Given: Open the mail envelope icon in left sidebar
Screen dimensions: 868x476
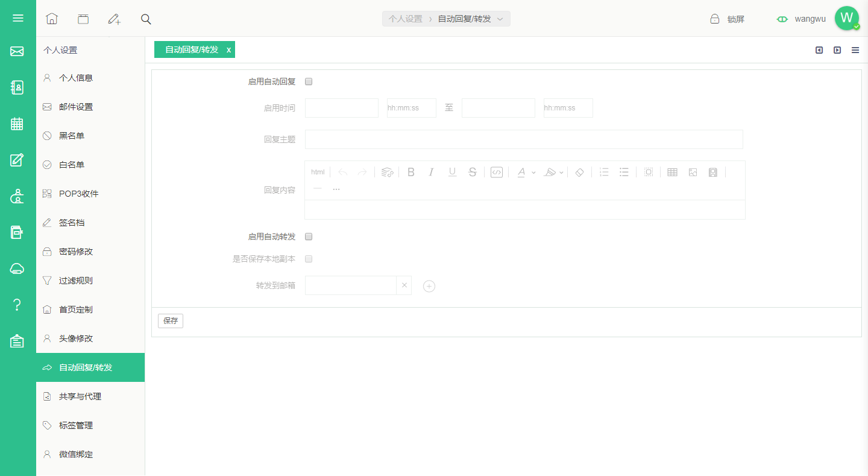Looking at the screenshot, I should (17, 51).
